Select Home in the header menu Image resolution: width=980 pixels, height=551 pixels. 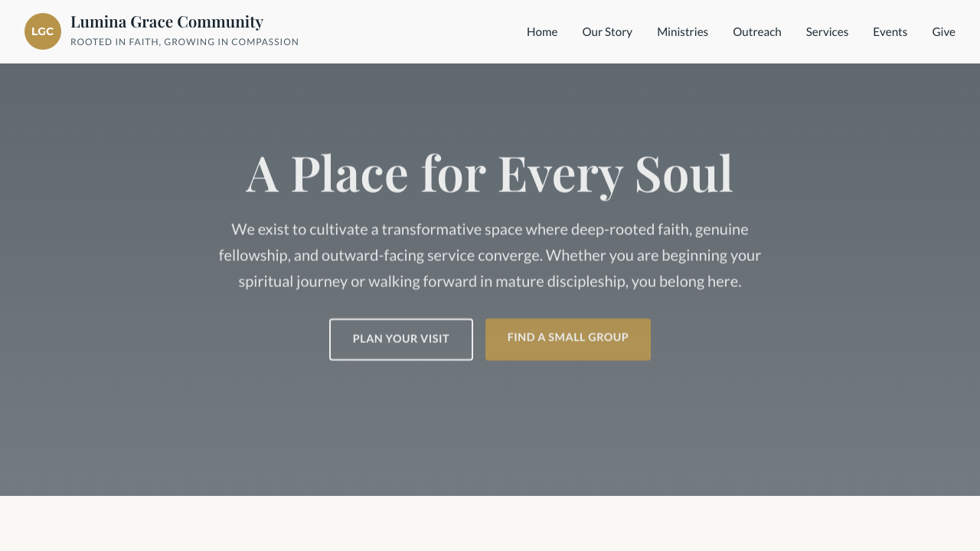542,31
